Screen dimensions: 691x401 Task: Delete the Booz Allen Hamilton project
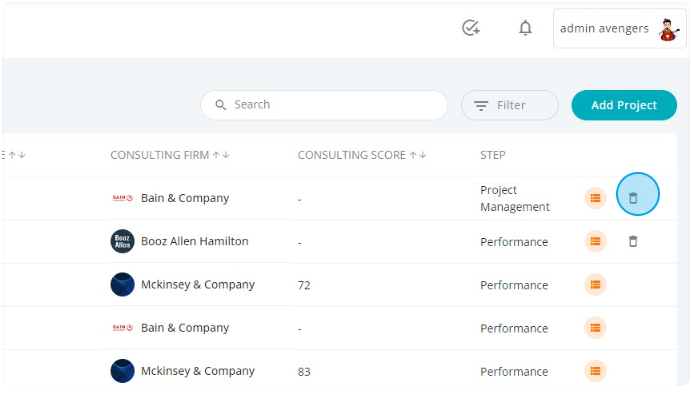(x=633, y=241)
